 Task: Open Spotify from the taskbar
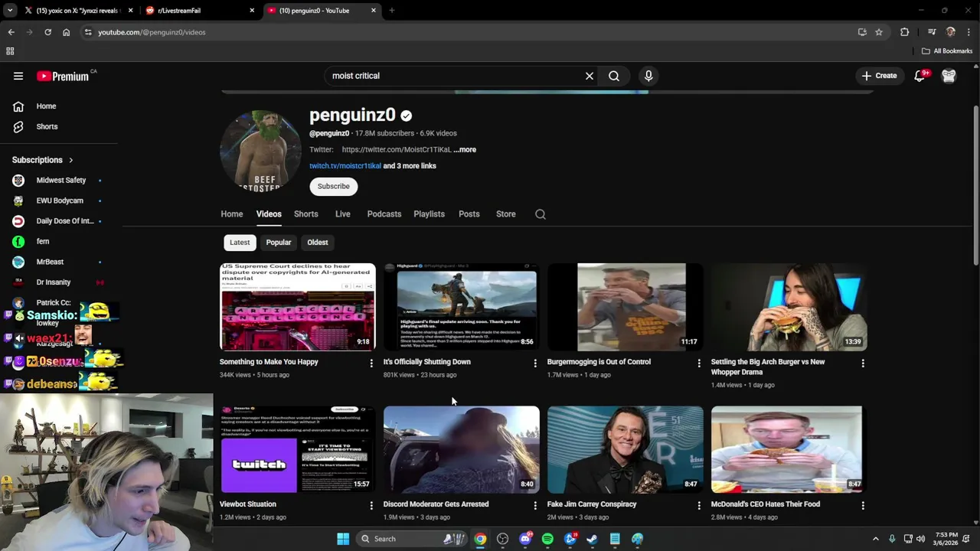click(x=547, y=539)
